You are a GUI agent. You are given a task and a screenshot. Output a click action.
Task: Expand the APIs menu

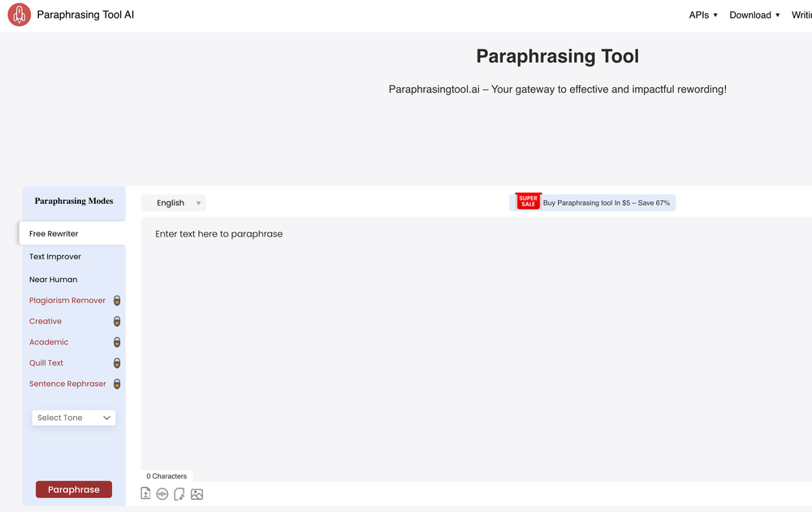click(703, 15)
